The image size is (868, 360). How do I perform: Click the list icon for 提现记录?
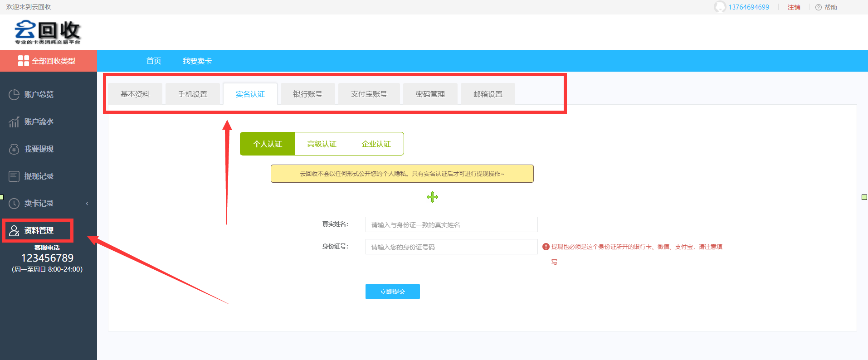14,176
